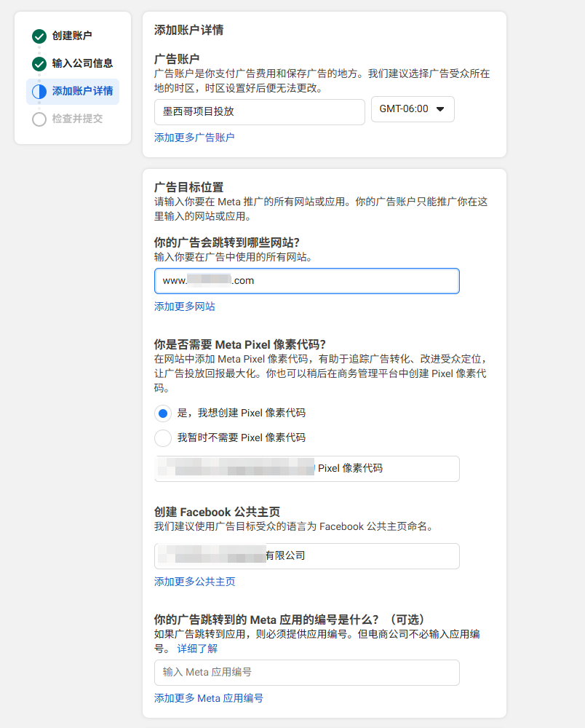This screenshot has width=585, height=728.
Task: Open the GMT-06:00 timezone dropdown
Action: pyautogui.click(x=412, y=109)
